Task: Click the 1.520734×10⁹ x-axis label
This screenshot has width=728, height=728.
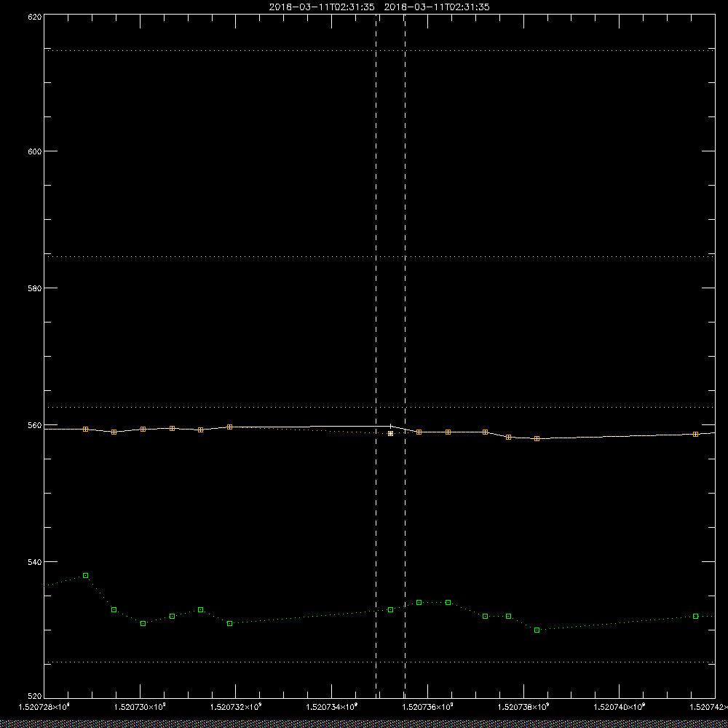Action: 332,707
